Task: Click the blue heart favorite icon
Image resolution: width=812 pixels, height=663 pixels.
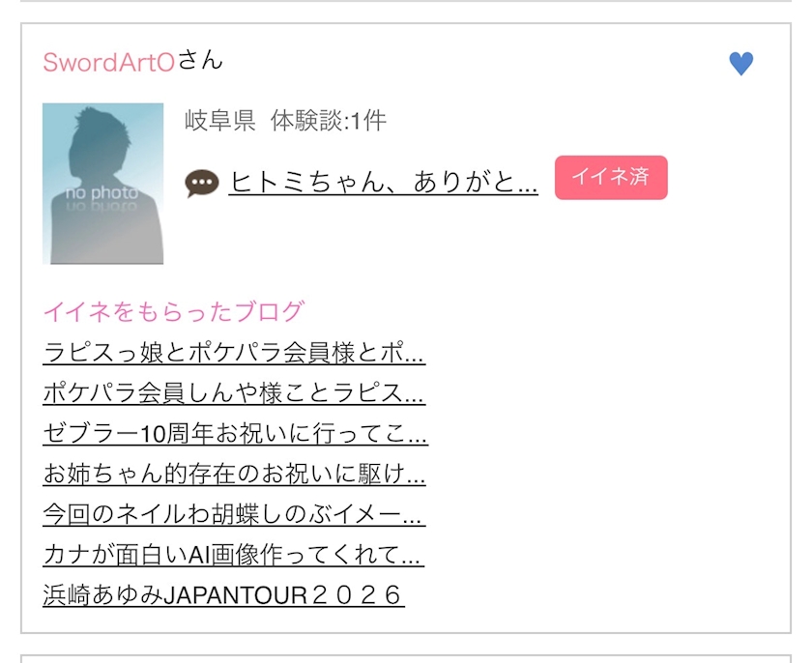Action: click(x=741, y=64)
